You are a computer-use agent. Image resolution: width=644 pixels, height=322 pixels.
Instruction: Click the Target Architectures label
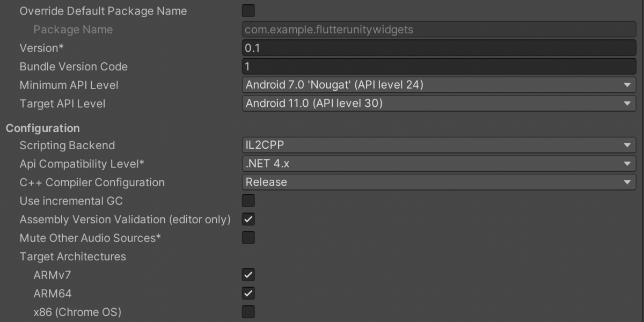[x=72, y=257]
